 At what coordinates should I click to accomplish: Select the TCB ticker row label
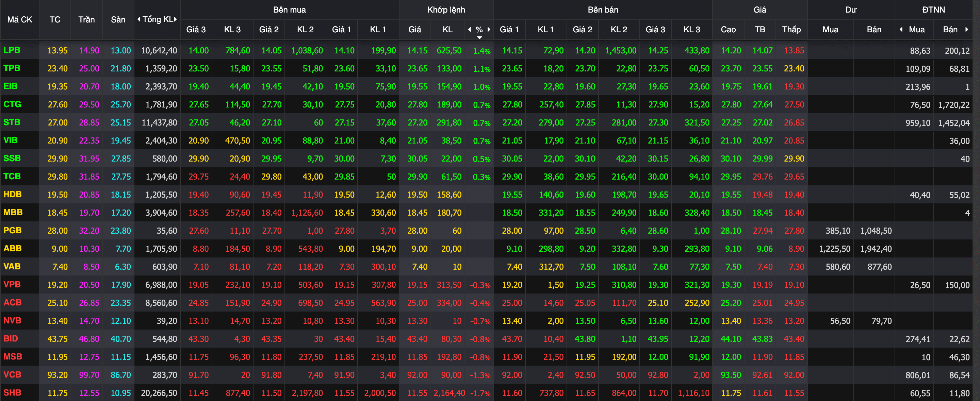(x=12, y=177)
